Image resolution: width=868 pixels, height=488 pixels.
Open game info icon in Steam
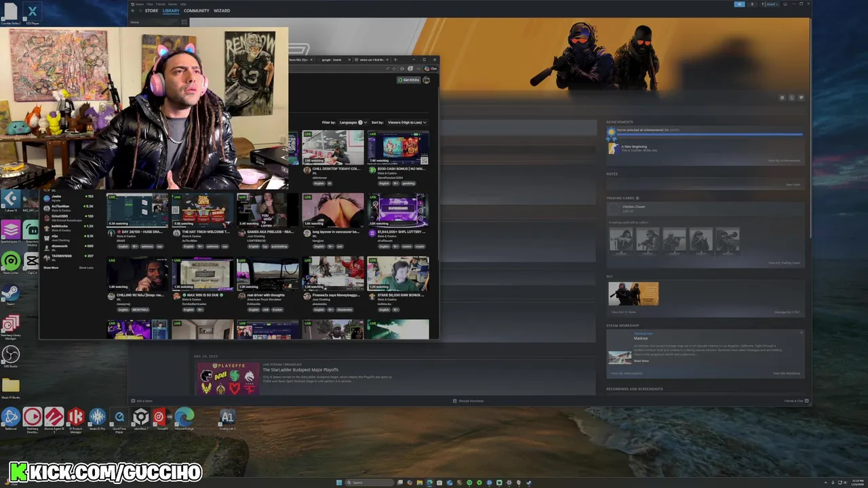(x=791, y=98)
